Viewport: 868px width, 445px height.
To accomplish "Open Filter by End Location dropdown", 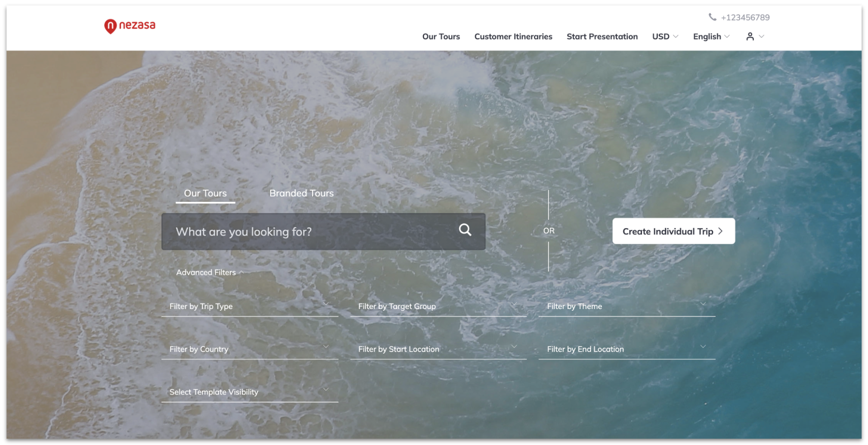I will point(627,349).
